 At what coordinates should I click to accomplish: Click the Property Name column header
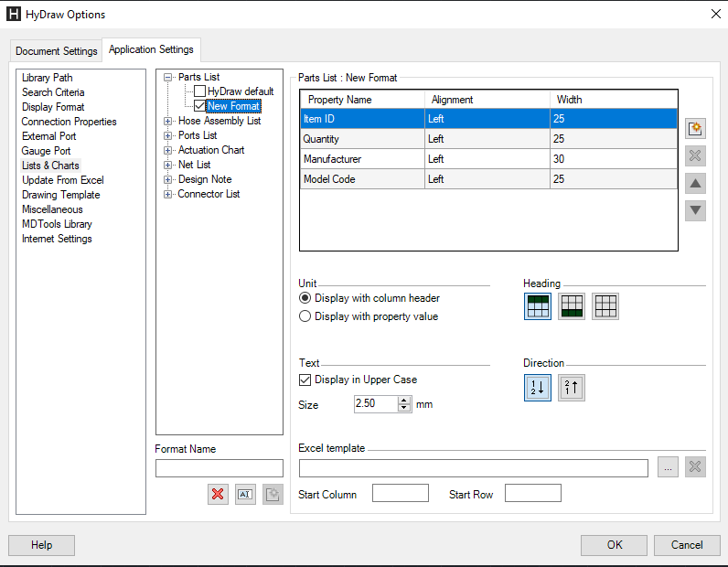362,100
